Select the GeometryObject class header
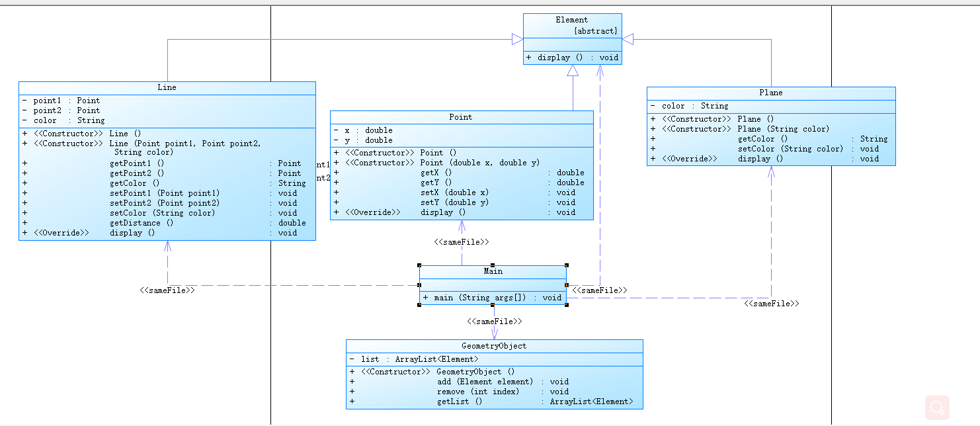 click(x=494, y=346)
